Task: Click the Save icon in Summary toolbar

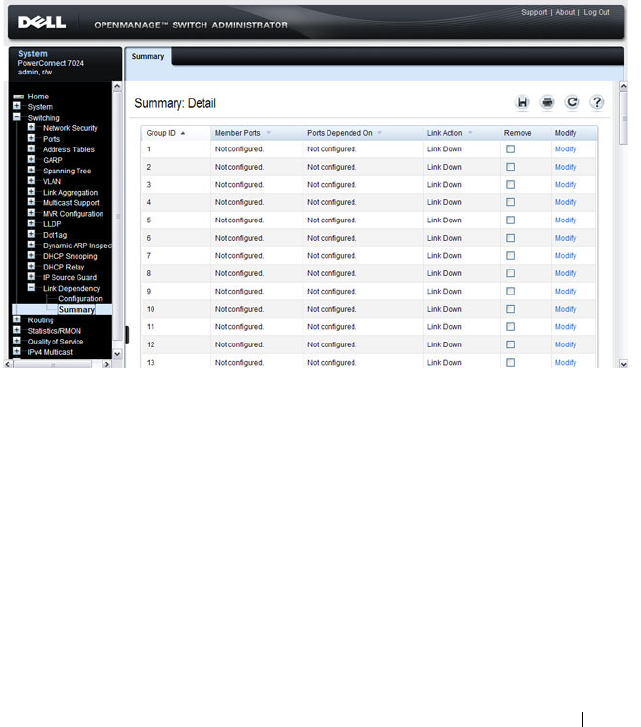Action: pos(522,102)
